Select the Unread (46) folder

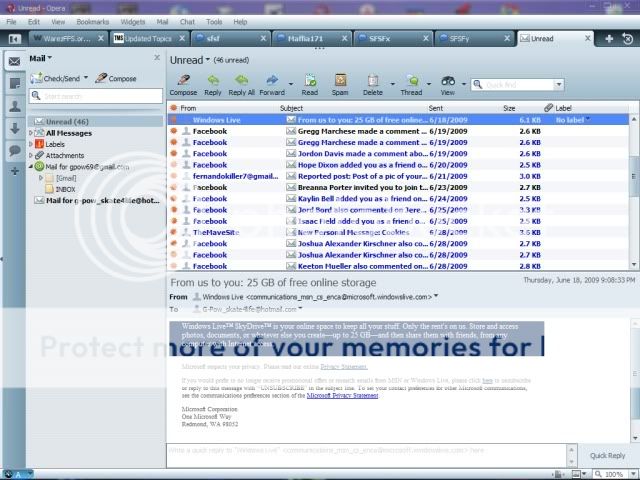[96, 122]
